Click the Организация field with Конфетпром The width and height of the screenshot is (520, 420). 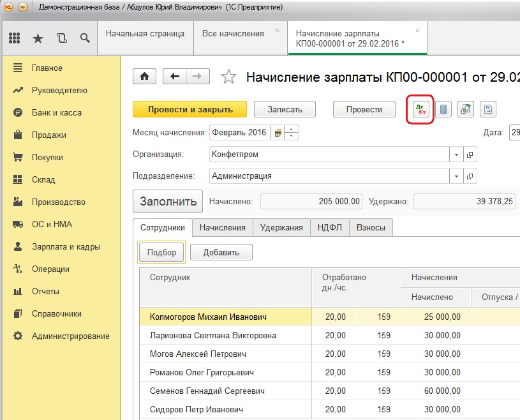(329, 154)
